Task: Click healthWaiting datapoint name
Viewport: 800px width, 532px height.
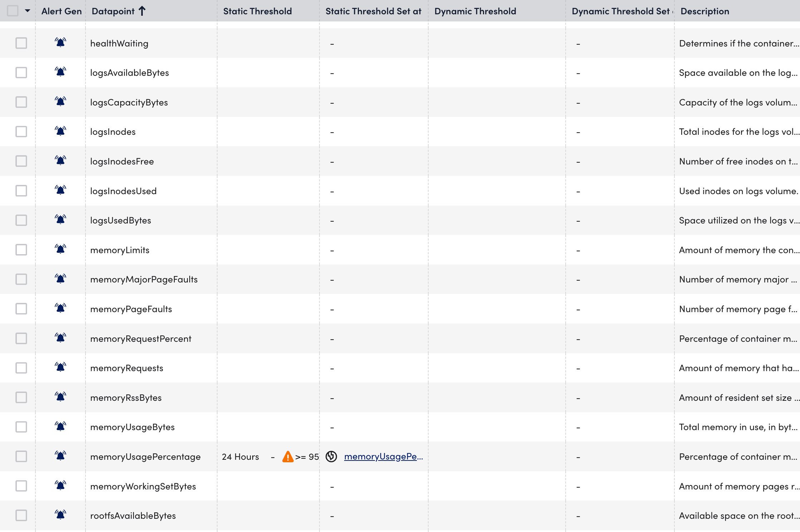Action: coord(119,44)
